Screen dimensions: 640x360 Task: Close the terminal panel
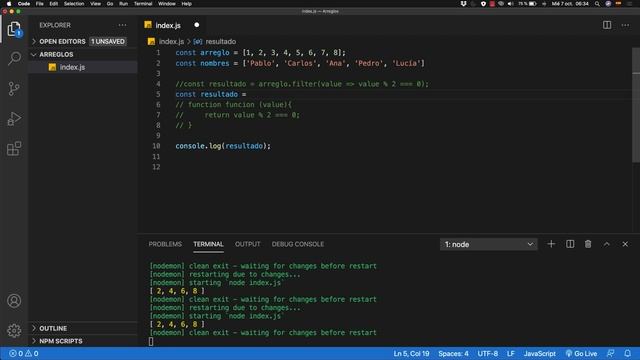click(625, 244)
